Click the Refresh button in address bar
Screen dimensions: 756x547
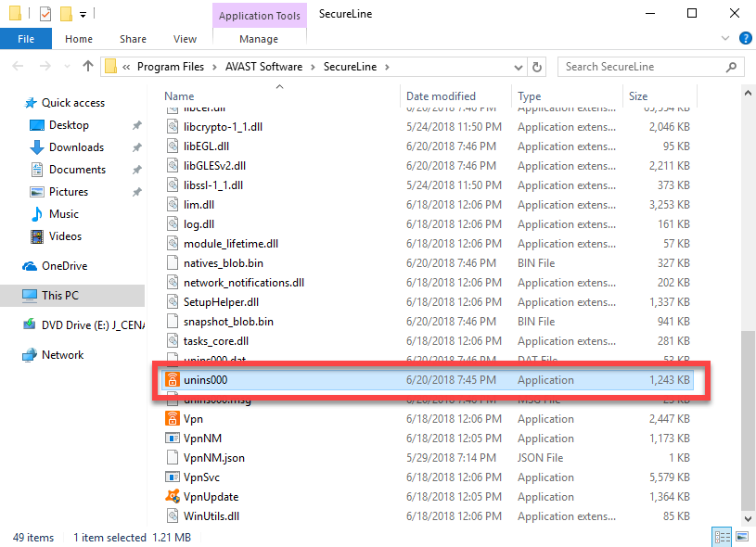pos(537,67)
